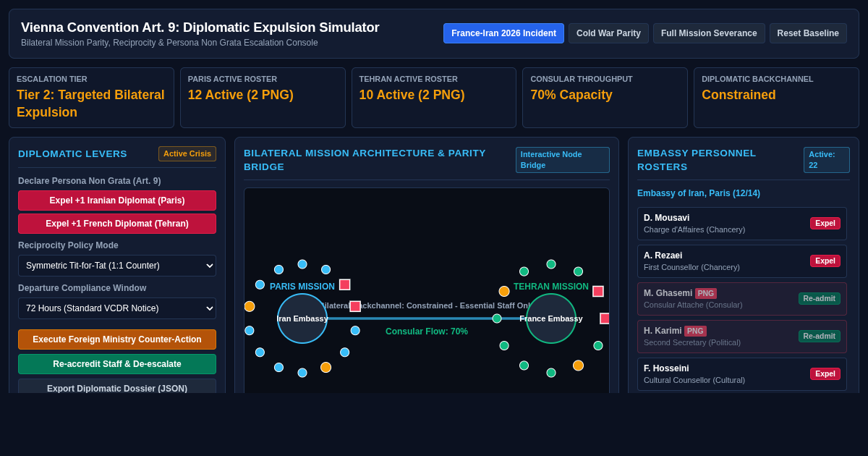Click the Active Crisis badge
Image resolution: width=868 pixels, height=456 pixels.
click(187, 153)
